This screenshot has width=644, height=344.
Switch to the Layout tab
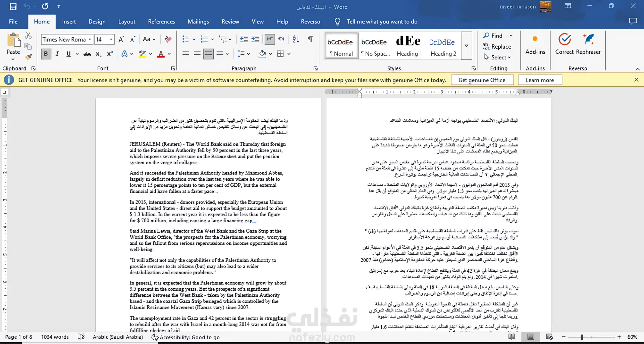coord(127,21)
